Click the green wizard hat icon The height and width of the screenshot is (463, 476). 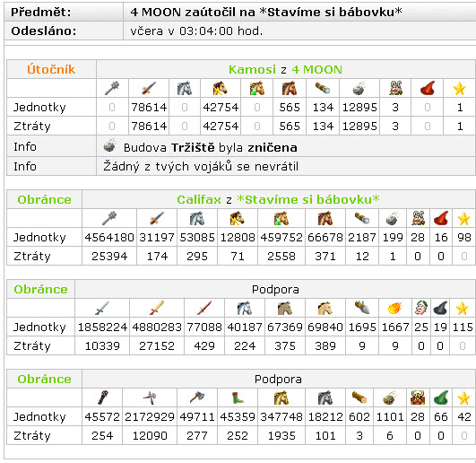coord(441,397)
